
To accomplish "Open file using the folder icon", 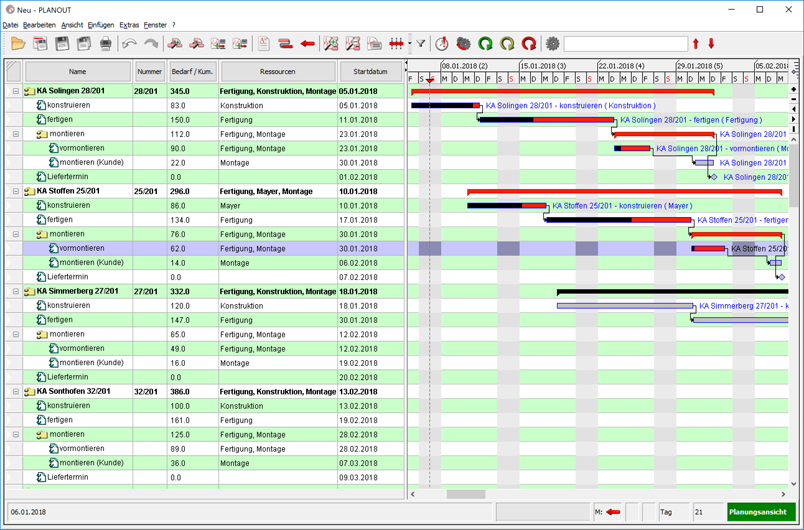I will (18, 44).
